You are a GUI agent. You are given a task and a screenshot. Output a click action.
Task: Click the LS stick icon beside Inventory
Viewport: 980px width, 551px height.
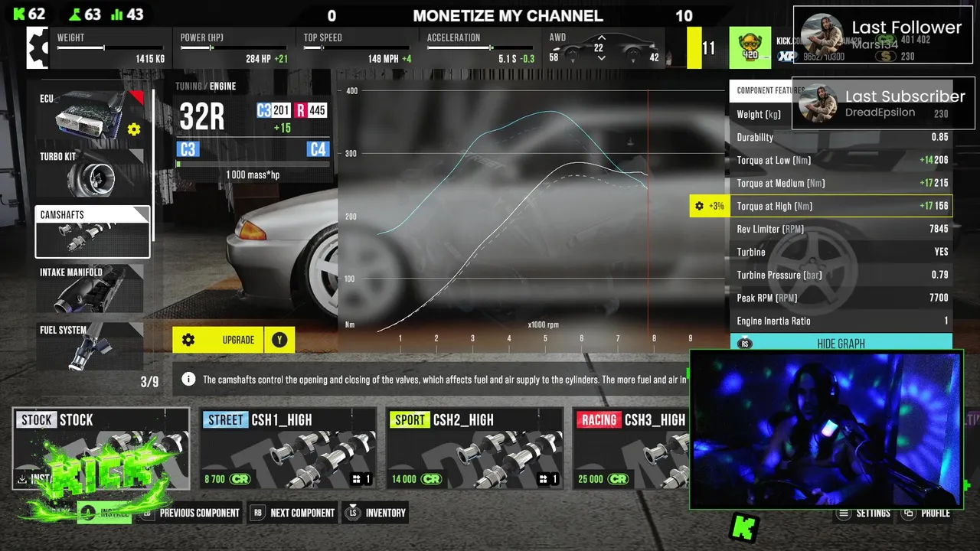click(353, 513)
